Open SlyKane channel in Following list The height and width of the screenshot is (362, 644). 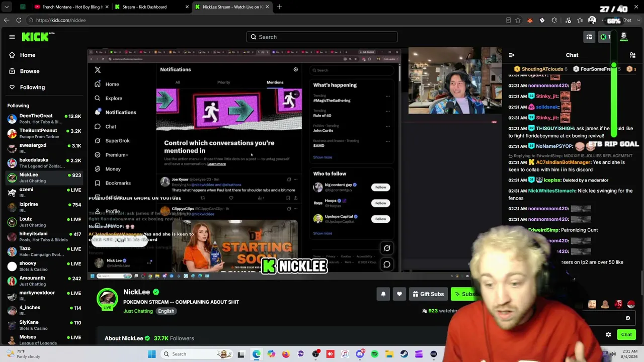44,324
